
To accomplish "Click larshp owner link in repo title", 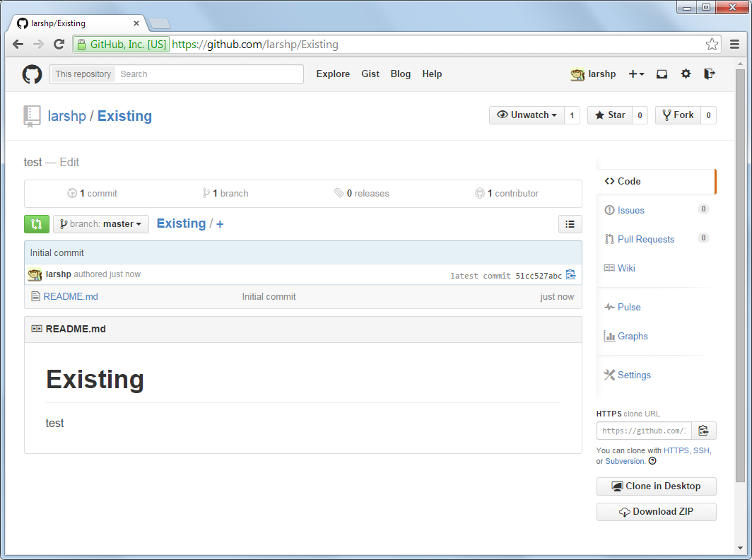I will [66, 116].
